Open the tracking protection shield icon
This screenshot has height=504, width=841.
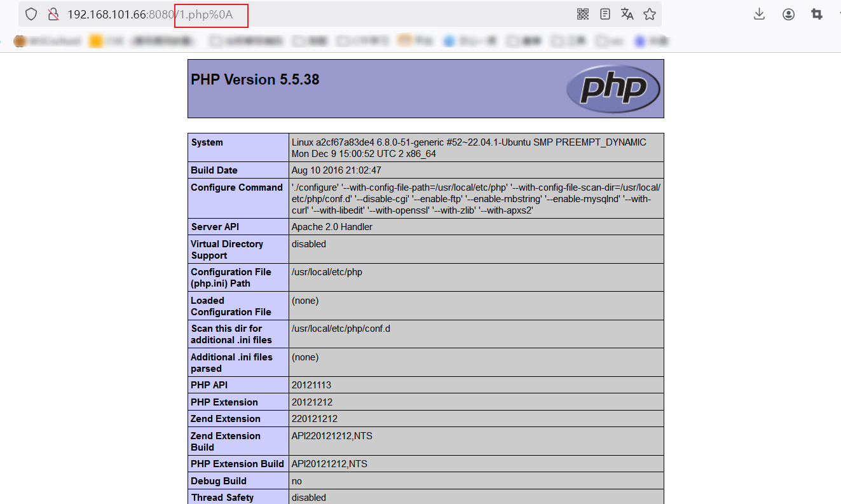click(31, 14)
